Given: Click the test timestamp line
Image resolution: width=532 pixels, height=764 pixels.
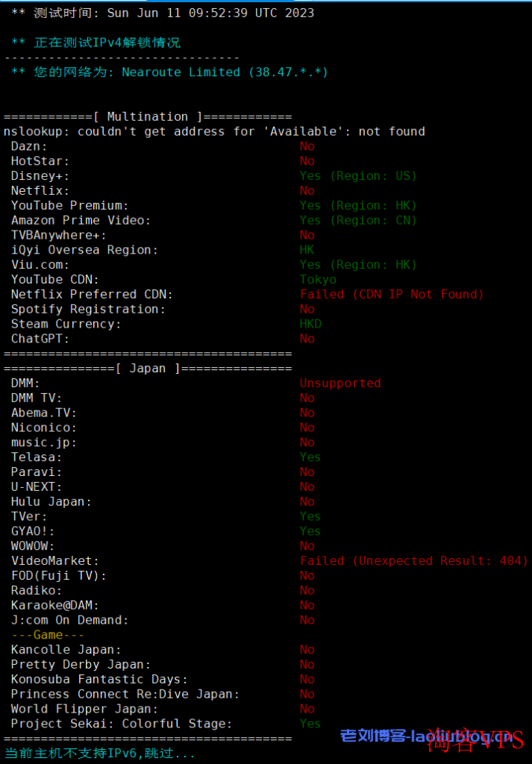Looking at the screenshot, I should click(162, 13).
